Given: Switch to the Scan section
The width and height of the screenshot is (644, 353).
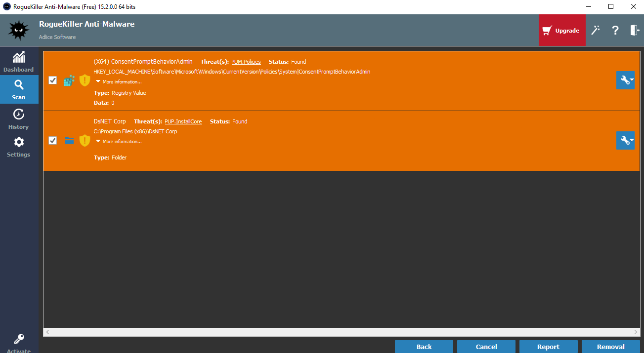Looking at the screenshot, I should point(19,89).
